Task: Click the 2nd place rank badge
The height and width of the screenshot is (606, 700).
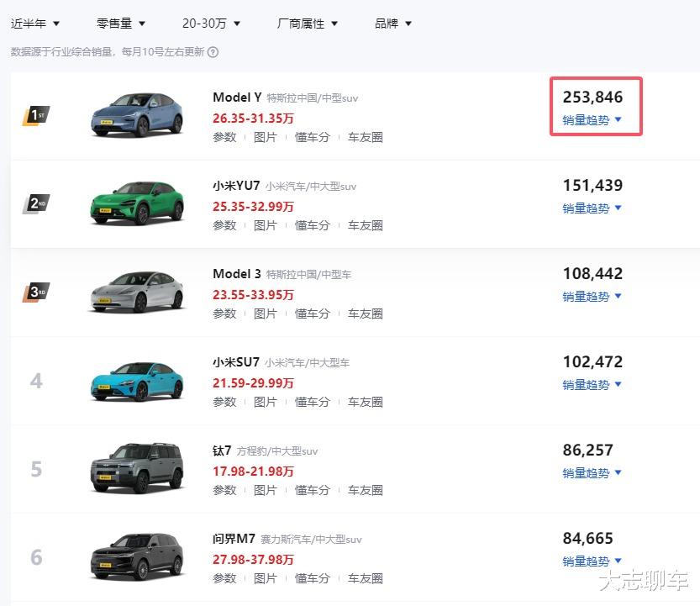Action: point(36,203)
